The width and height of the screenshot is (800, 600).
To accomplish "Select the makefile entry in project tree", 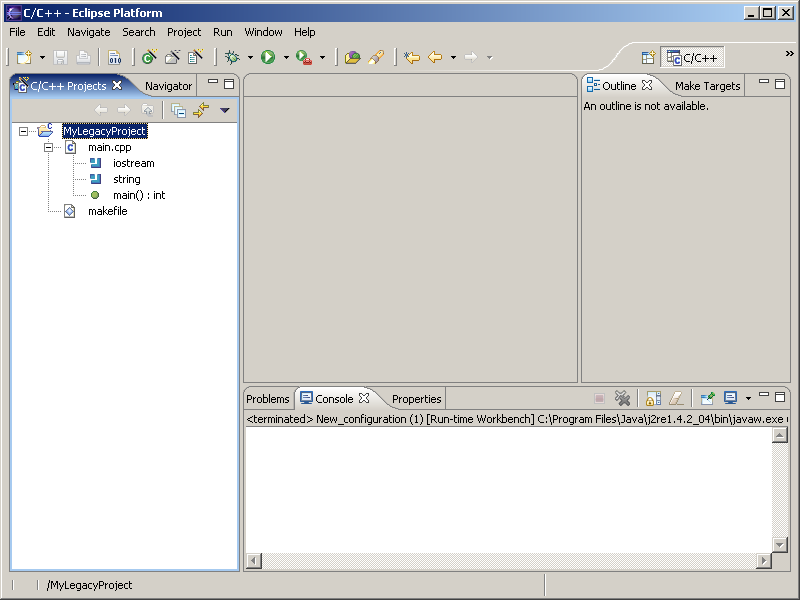I will tap(107, 211).
